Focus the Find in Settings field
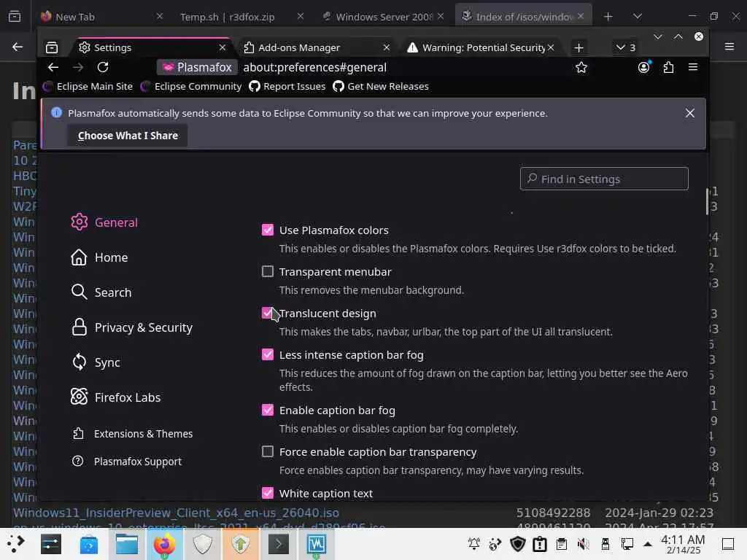747x560 pixels. (x=603, y=179)
